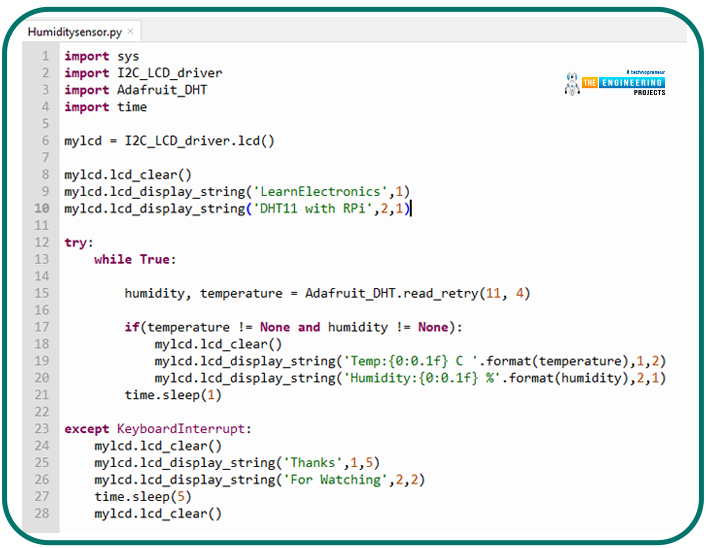Click 'time.sleep(1)' on line 21
This screenshot has width=706, height=548.
pyautogui.click(x=173, y=395)
